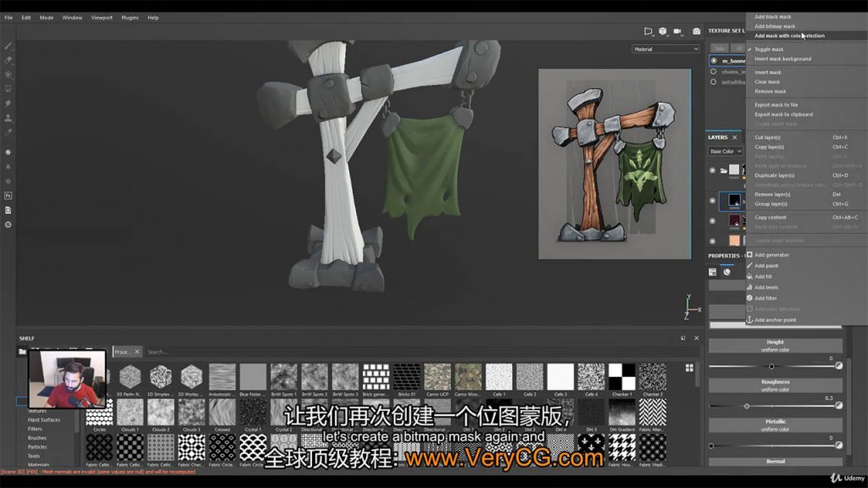Open the viewport perspective display dropdown icon
The image size is (868, 488).
point(648,31)
